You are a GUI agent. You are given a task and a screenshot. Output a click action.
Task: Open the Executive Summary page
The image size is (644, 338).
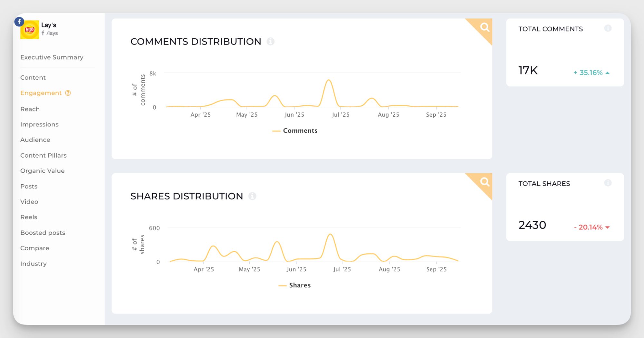(x=52, y=57)
